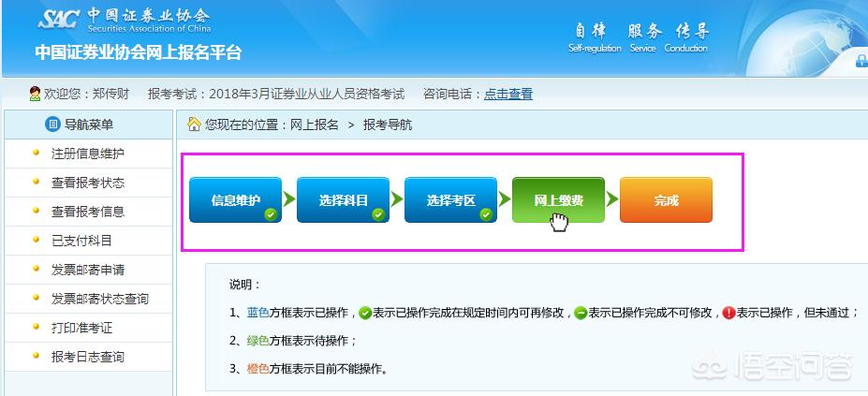Open 点击查看 consultation phone link

tap(508, 95)
